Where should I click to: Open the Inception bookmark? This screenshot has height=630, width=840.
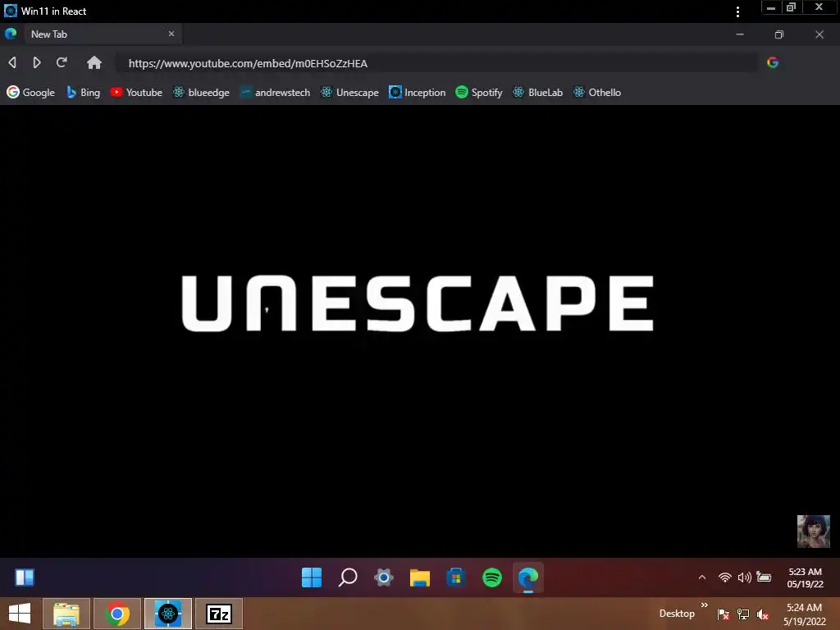pyautogui.click(x=418, y=92)
